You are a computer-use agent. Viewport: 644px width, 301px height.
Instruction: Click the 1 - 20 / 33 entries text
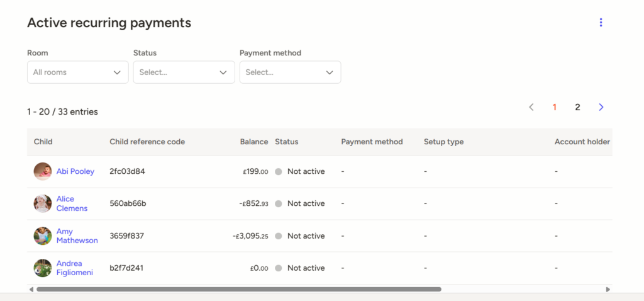pyautogui.click(x=62, y=112)
